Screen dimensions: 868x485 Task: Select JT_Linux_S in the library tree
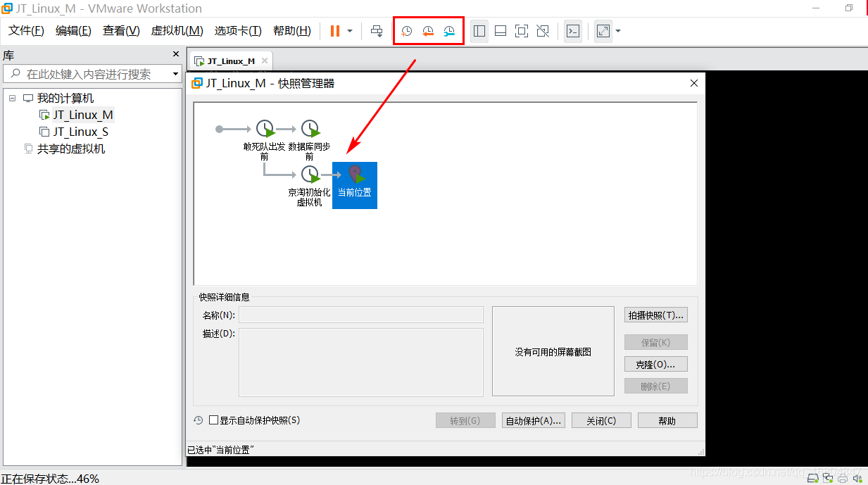(80, 132)
